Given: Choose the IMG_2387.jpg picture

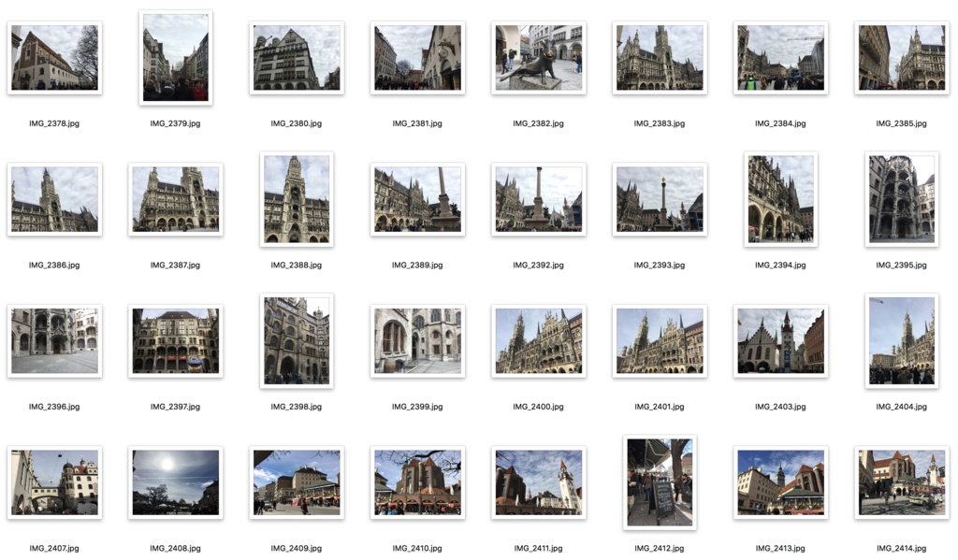Looking at the screenshot, I should click(x=175, y=200).
